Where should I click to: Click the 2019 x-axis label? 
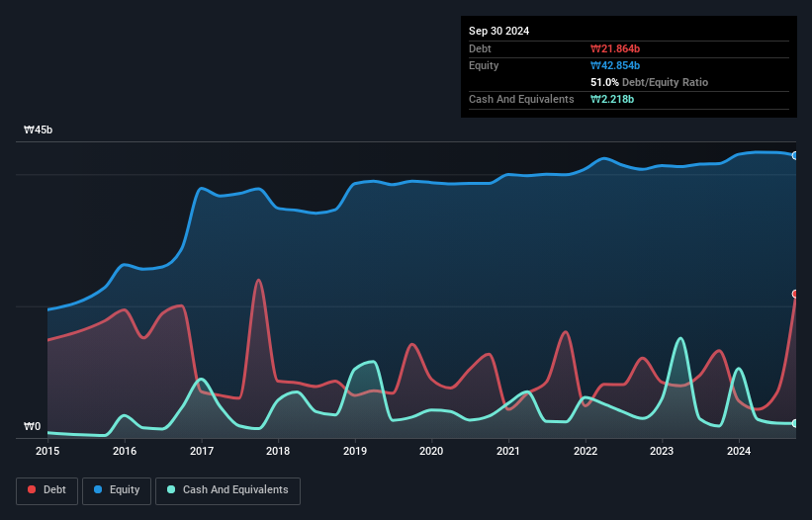[355, 451]
